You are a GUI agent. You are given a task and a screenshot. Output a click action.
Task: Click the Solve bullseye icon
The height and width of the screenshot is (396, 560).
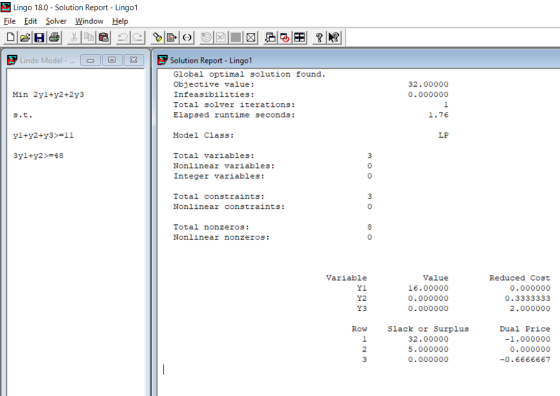206,37
